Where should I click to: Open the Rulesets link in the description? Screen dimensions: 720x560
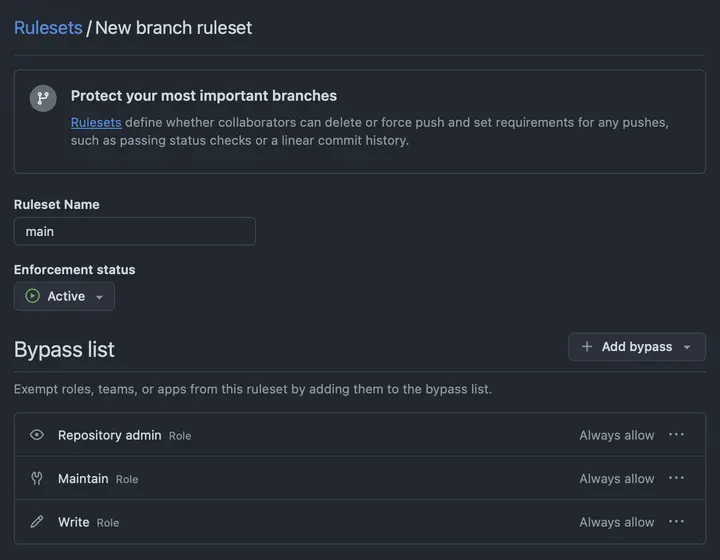tap(96, 123)
